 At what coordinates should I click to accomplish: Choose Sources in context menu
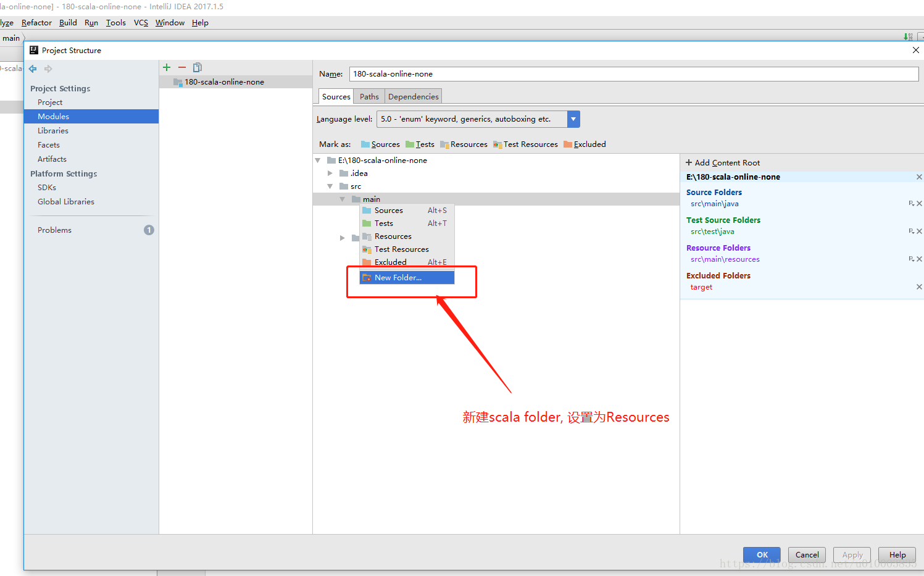click(407, 211)
